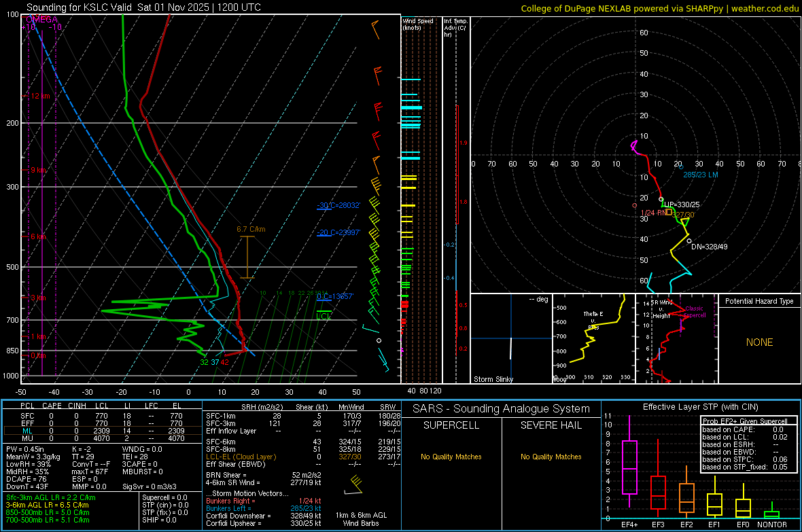This screenshot has height=532, width=802.
Task: Click the sounding title for KSLC
Action: pyautogui.click(x=143, y=7)
